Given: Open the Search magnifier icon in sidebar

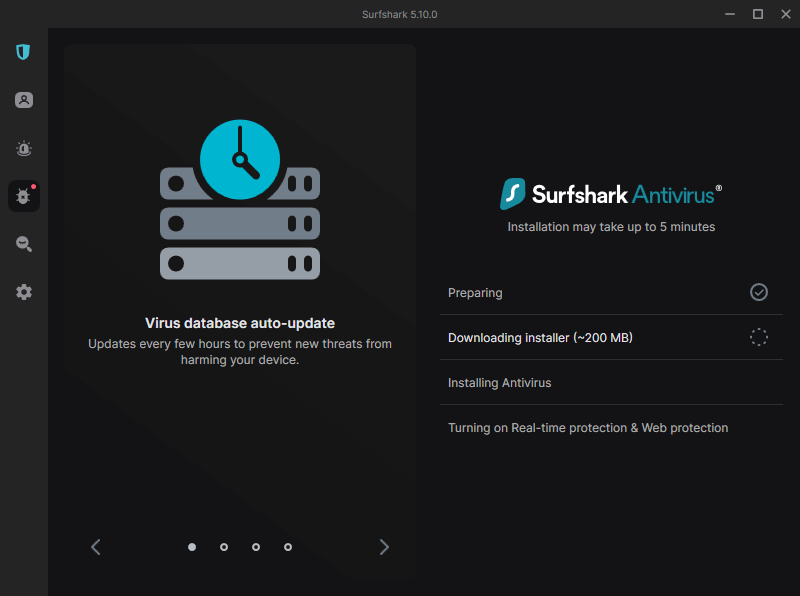Looking at the screenshot, I should click(x=23, y=244).
